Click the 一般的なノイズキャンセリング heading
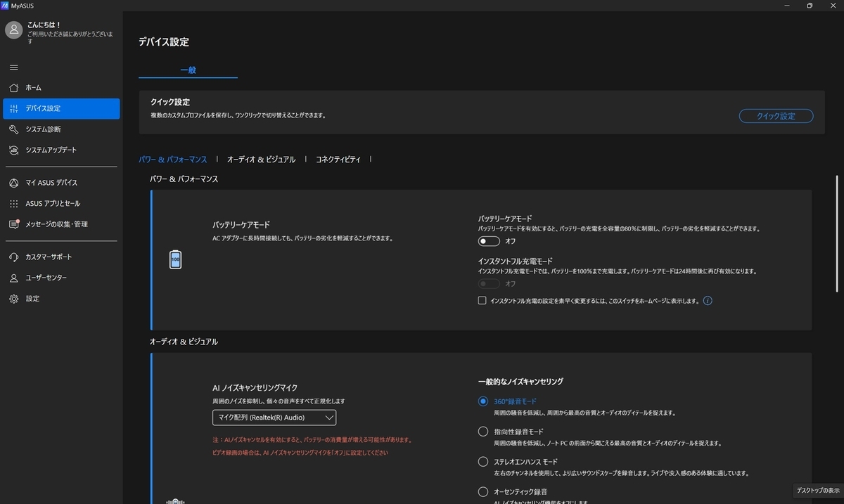The height and width of the screenshot is (504, 844). click(520, 382)
